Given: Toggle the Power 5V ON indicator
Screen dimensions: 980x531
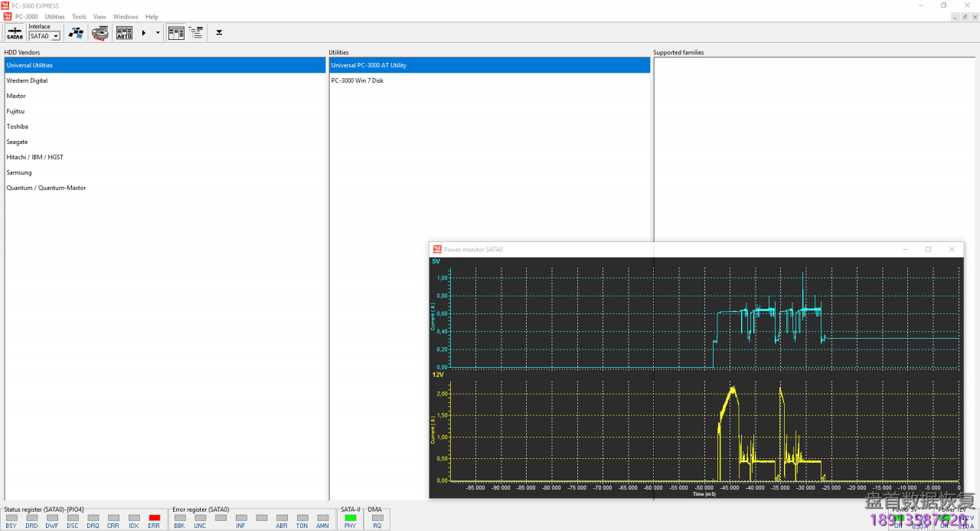Looking at the screenshot, I should [898, 519].
